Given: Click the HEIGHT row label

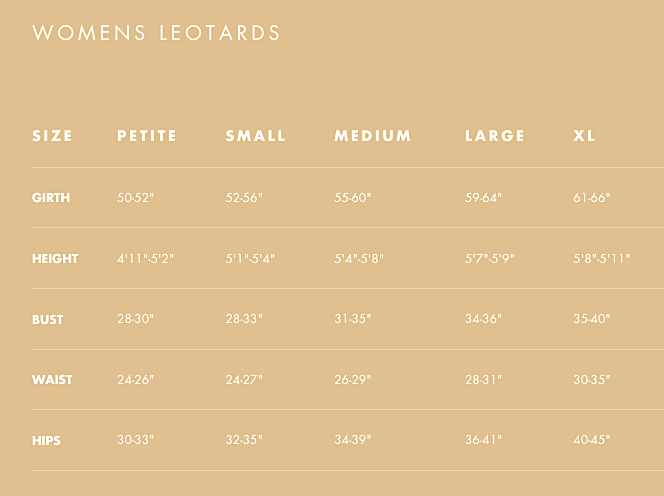Looking at the screenshot, I should (x=55, y=258).
